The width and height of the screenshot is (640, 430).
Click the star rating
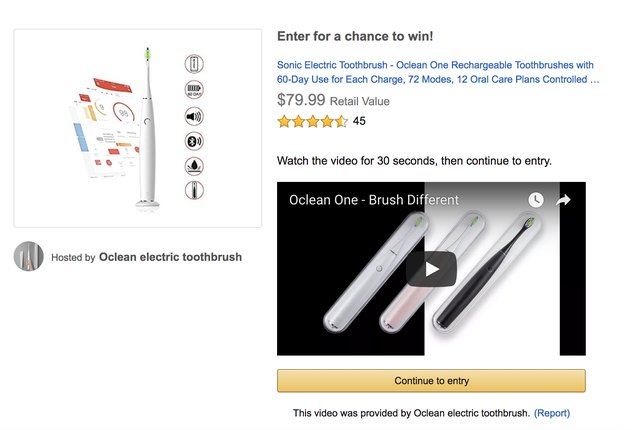pyautogui.click(x=313, y=121)
